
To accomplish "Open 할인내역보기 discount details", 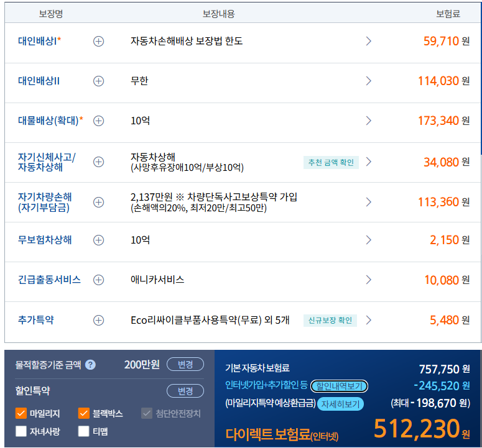I will click(x=339, y=386).
